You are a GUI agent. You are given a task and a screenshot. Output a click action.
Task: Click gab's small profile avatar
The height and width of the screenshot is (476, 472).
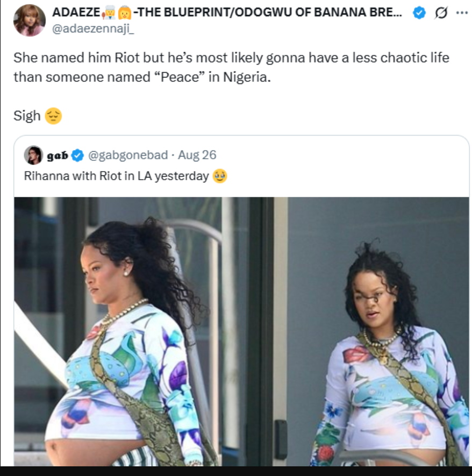pyautogui.click(x=33, y=155)
